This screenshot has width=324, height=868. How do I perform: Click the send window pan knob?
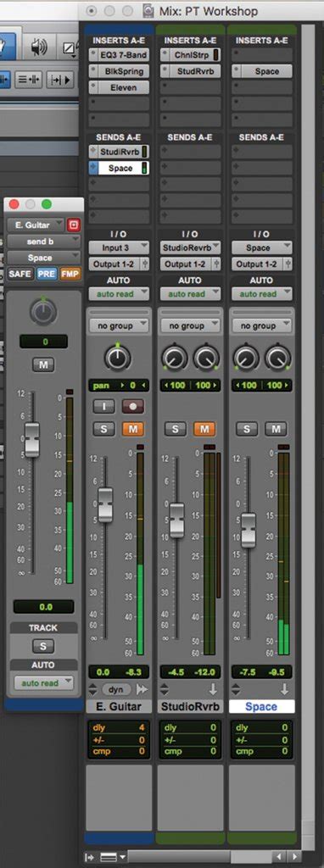click(x=43, y=312)
